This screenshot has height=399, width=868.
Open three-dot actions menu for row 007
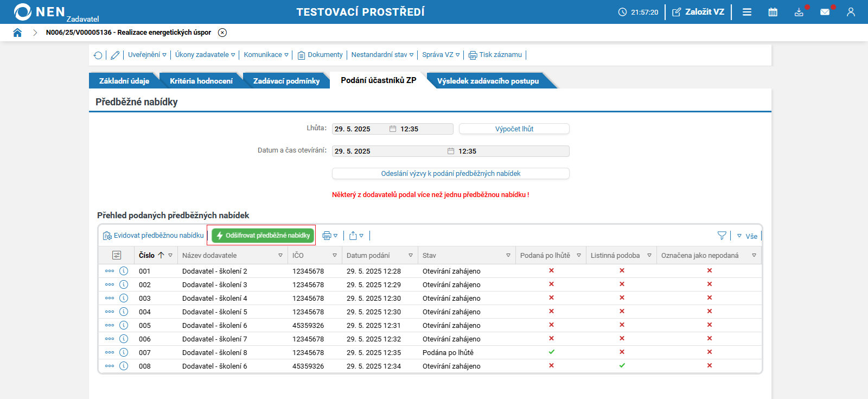(110, 352)
